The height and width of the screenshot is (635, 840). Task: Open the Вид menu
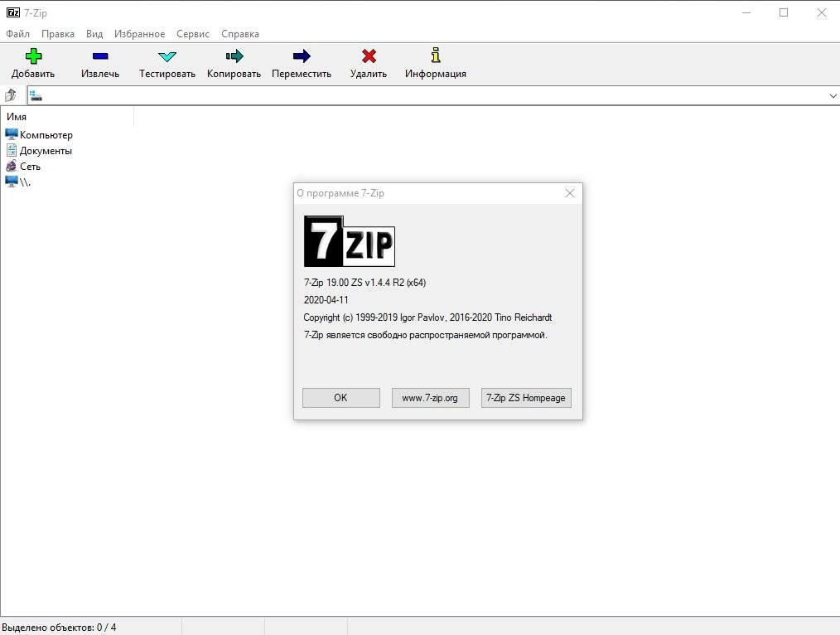pos(94,34)
